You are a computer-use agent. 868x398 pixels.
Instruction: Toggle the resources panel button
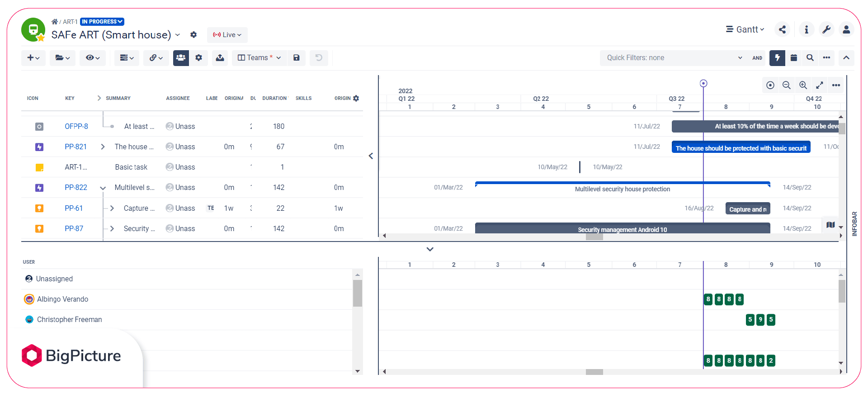[181, 58]
